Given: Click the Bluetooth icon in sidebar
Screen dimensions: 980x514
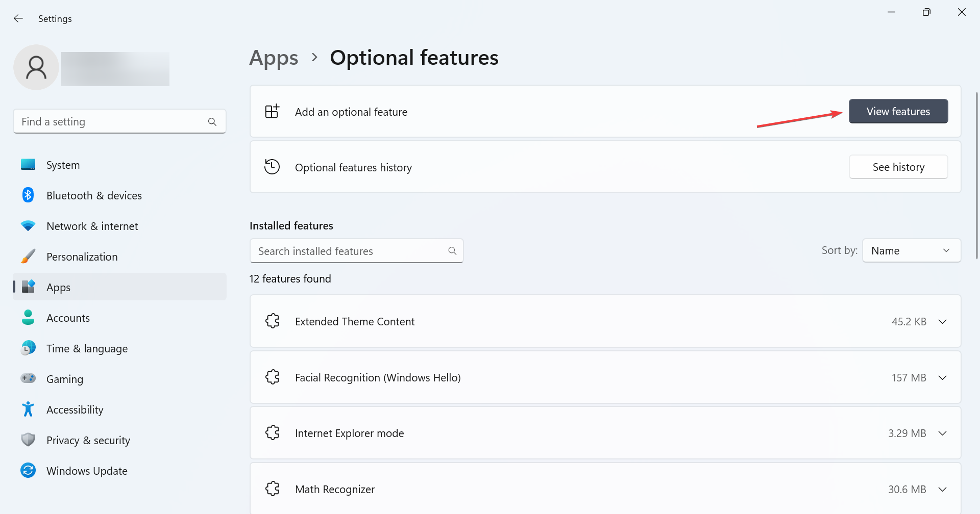Looking at the screenshot, I should pos(28,195).
